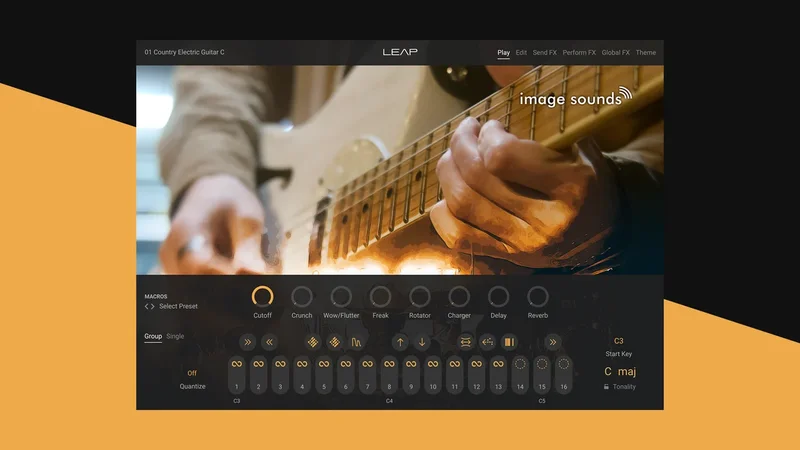Viewport: 800px width, 450px height.
Task: Open the Theme tab
Action: (x=645, y=53)
